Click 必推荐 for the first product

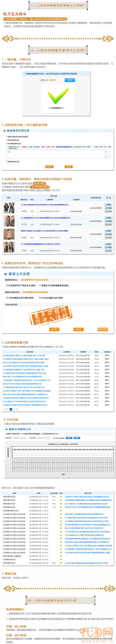108,205
